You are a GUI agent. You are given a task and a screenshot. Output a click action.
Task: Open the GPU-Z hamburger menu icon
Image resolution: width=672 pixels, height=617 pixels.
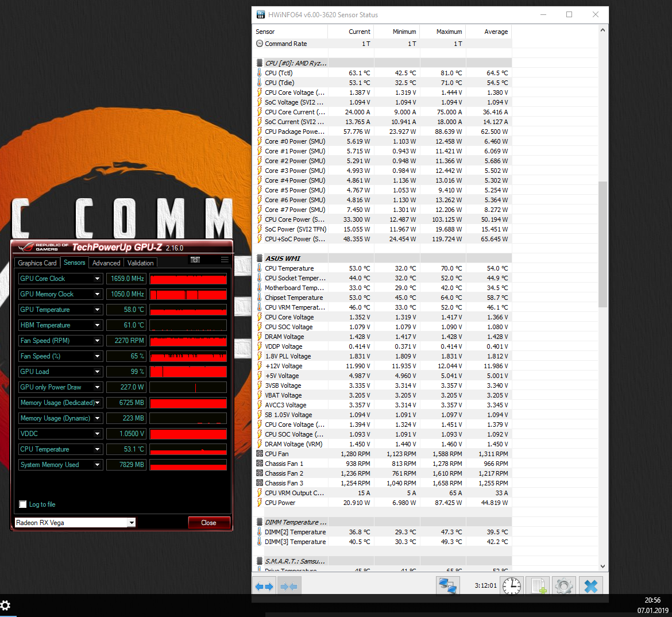pos(225,260)
